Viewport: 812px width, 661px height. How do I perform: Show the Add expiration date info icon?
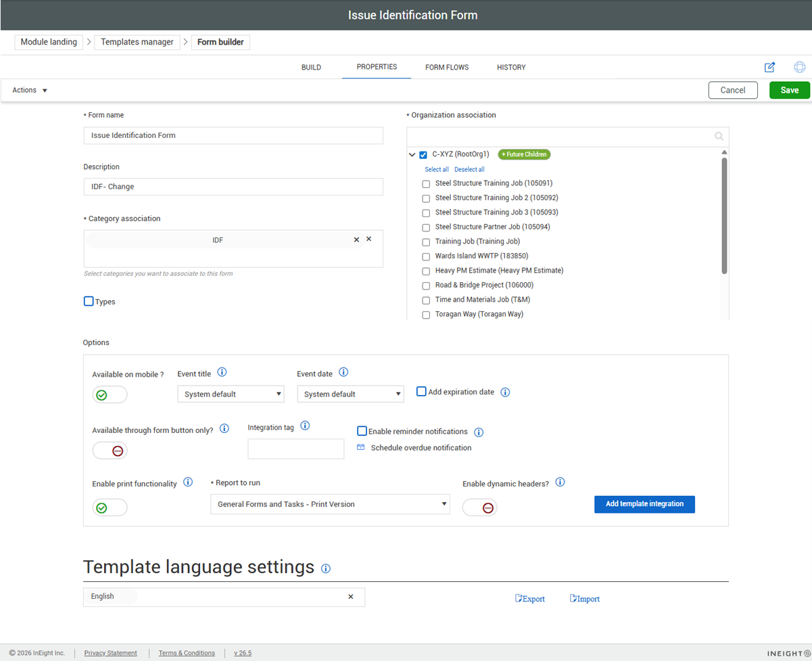click(x=505, y=392)
